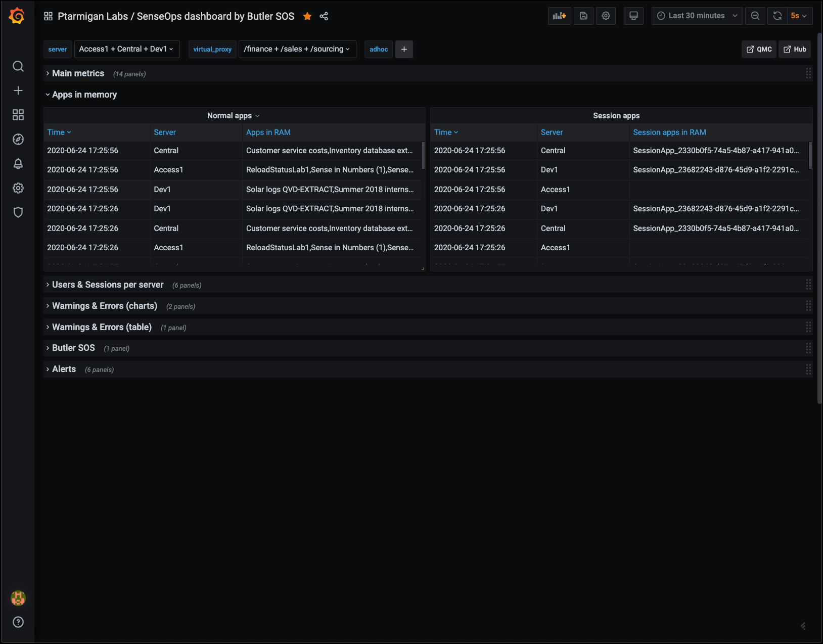Open the QMC link
The image size is (823, 644).
(x=759, y=49)
